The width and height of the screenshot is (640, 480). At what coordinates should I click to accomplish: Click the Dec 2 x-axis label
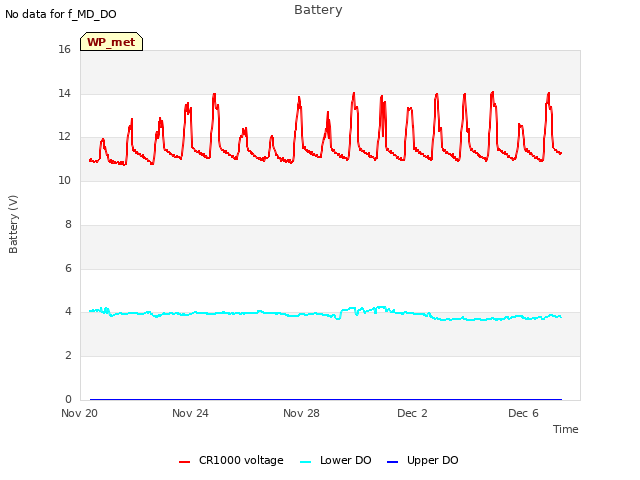tap(412, 413)
